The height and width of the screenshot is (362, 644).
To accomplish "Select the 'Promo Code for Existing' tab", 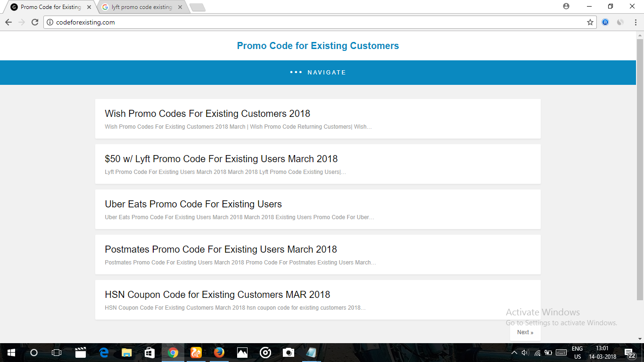I will coord(51,7).
